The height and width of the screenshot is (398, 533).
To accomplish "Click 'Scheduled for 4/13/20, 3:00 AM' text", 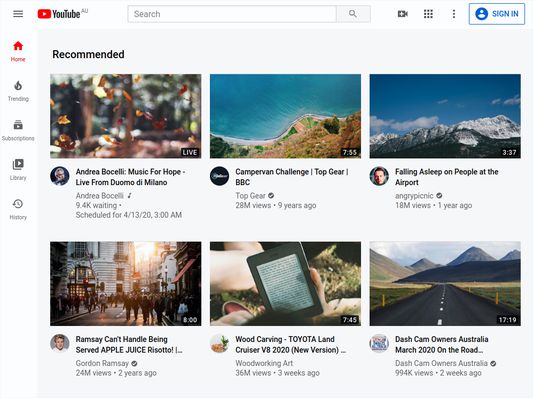I will click(128, 215).
